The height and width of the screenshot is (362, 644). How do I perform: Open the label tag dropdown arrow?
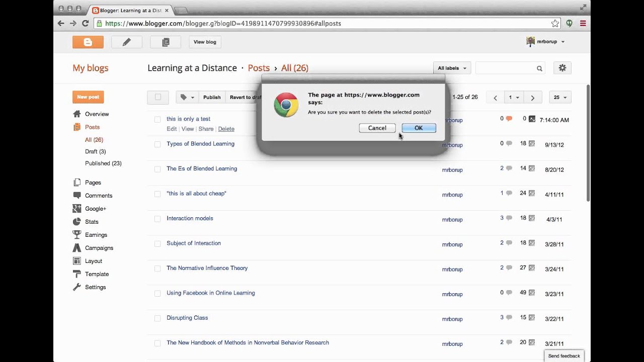(x=192, y=98)
